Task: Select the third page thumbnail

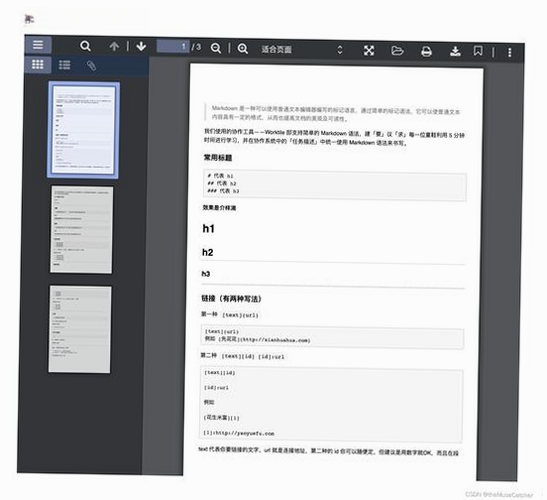Action: point(80,329)
